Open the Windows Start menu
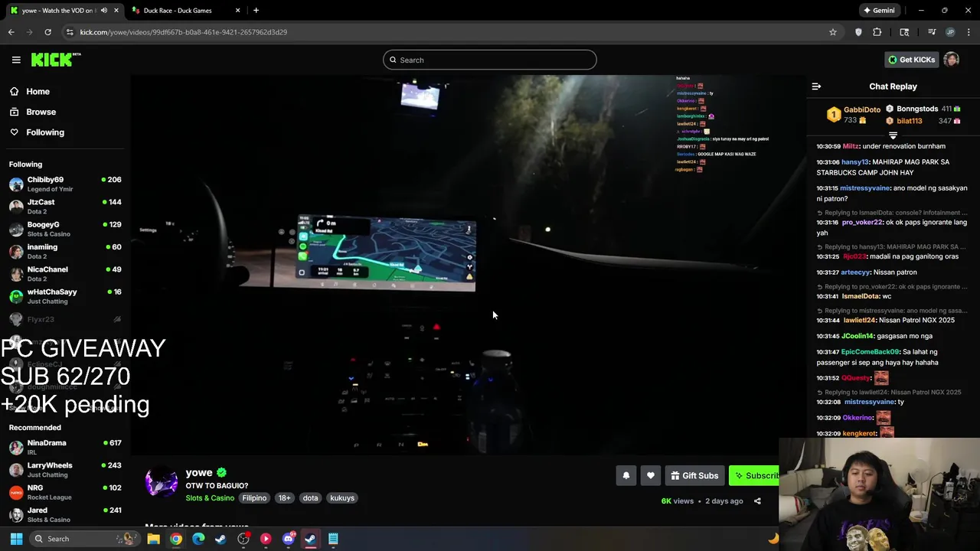The width and height of the screenshot is (980, 551). pos(16,539)
